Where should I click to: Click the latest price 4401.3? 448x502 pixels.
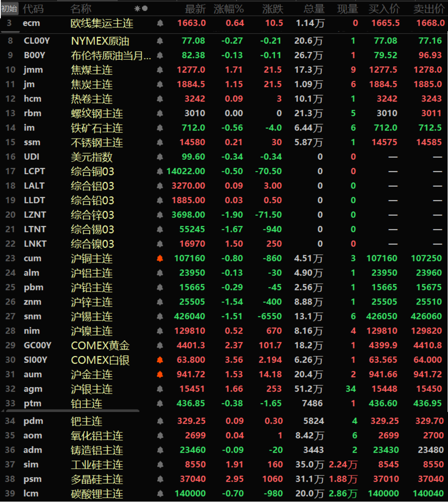(x=191, y=346)
